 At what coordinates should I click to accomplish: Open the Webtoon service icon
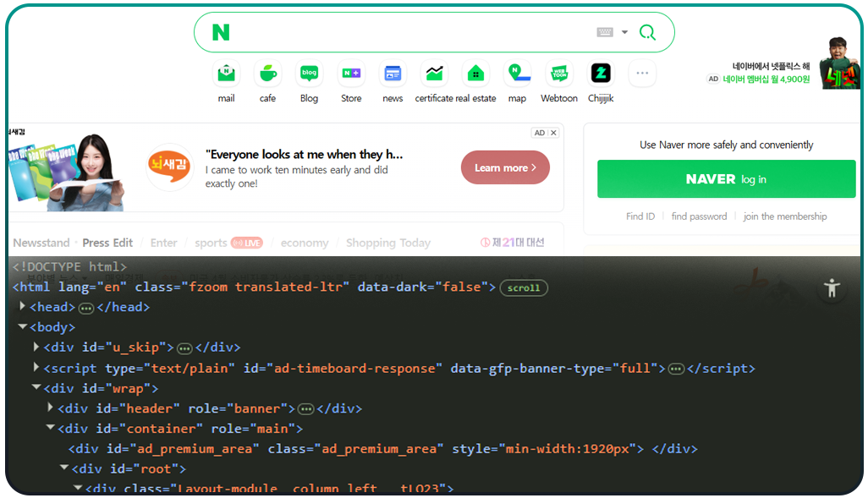coord(558,73)
